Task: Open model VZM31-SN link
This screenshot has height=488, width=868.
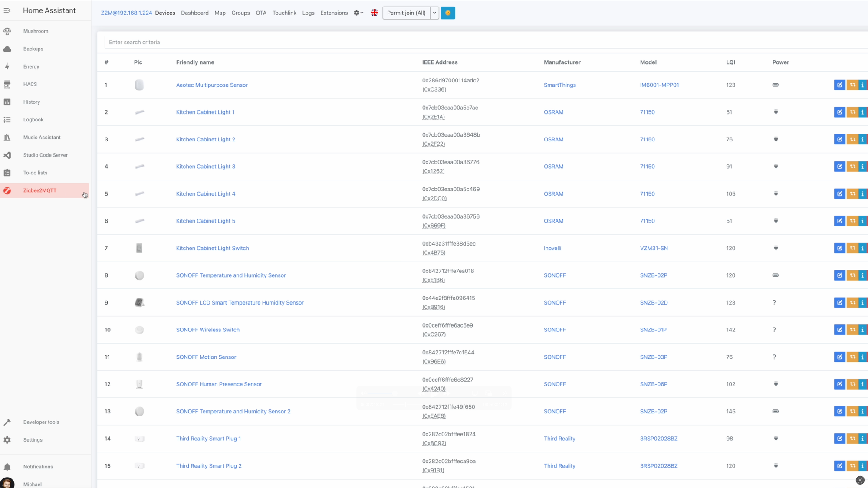Action: tap(654, 248)
